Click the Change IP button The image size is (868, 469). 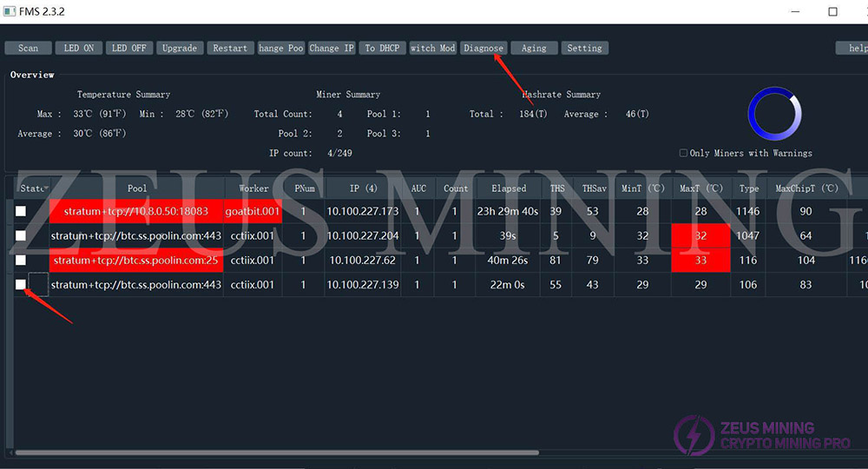(332, 48)
